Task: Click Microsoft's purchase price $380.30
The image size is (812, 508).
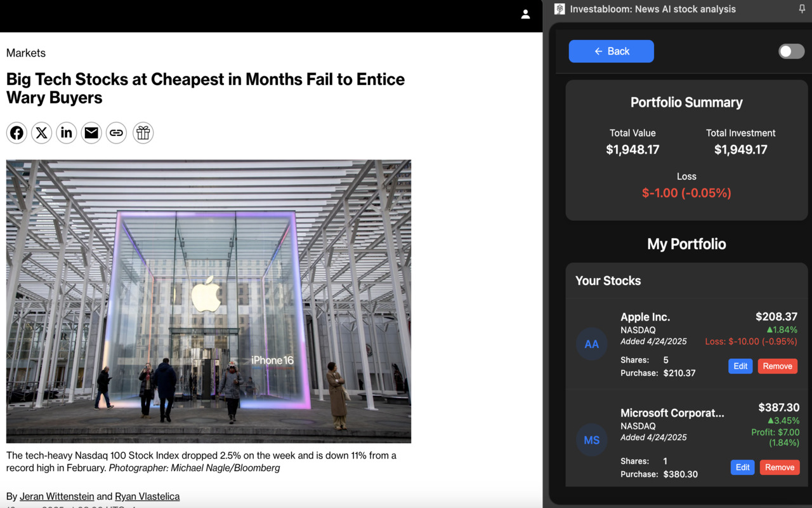Action: coord(681,474)
